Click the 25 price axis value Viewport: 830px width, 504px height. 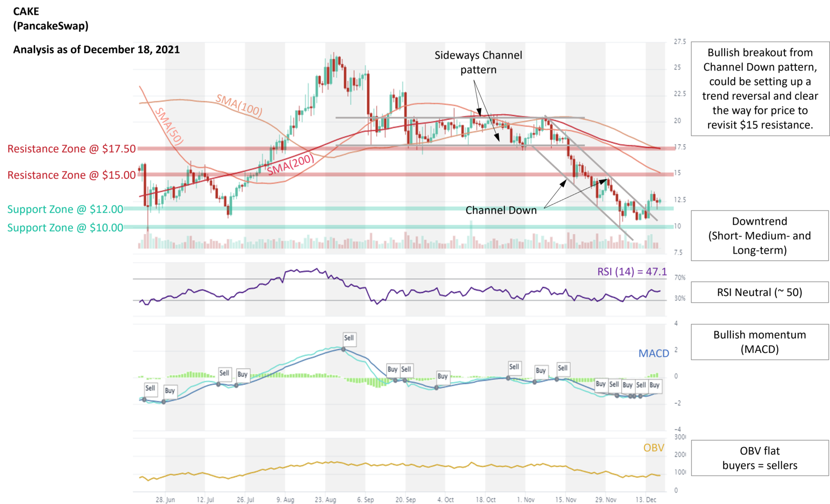coord(677,67)
